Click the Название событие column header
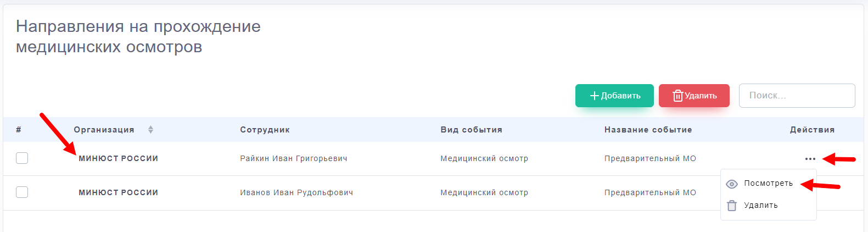The height and width of the screenshot is (232, 868). tap(648, 130)
